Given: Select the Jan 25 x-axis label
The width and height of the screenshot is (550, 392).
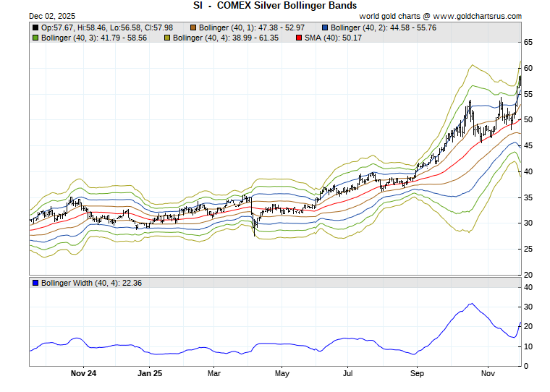Looking at the screenshot, I should coord(149,374).
